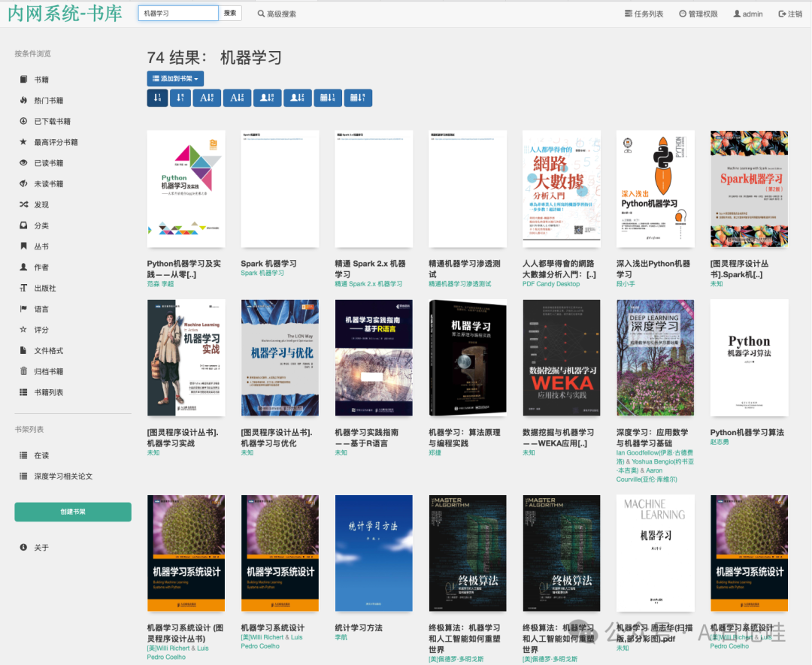Image resolution: width=812 pixels, height=665 pixels.
Task: Click author link 段小手
Action: [x=626, y=283]
